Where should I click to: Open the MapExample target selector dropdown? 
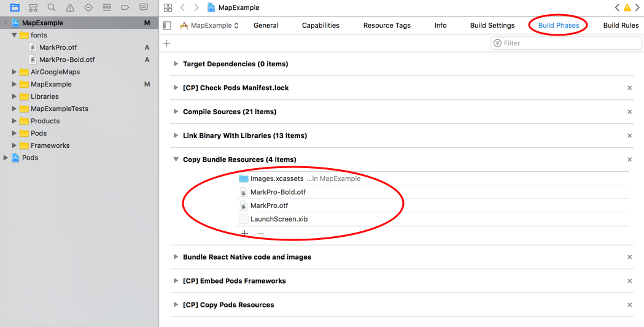coord(209,25)
